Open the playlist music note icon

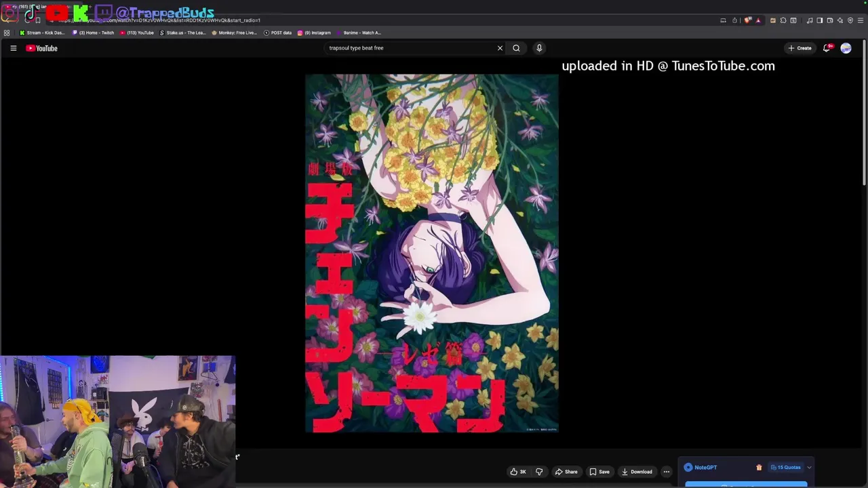[x=810, y=20]
